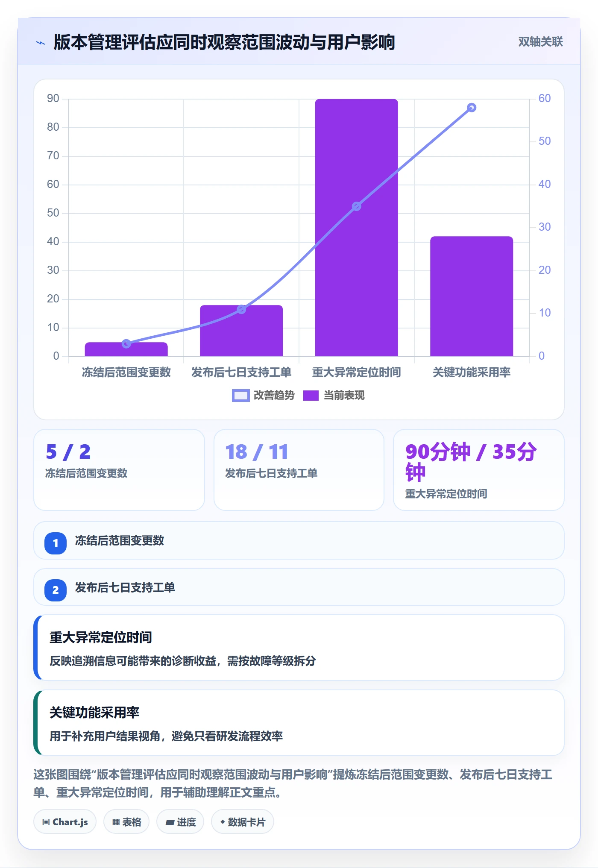Screen dimensions: 598x868
Task: Click the 发布后七日支持工单 bar
Action: (241, 331)
